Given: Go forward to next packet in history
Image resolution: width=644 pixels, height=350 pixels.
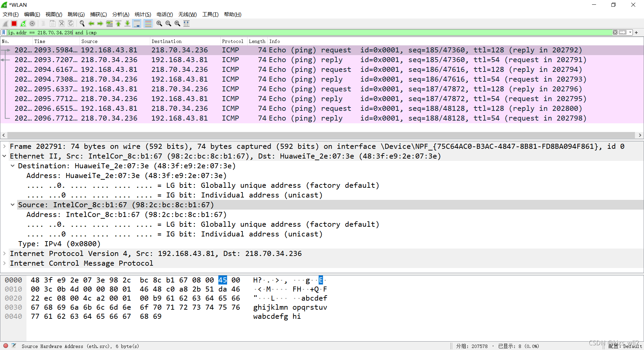Looking at the screenshot, I should 100,24.
